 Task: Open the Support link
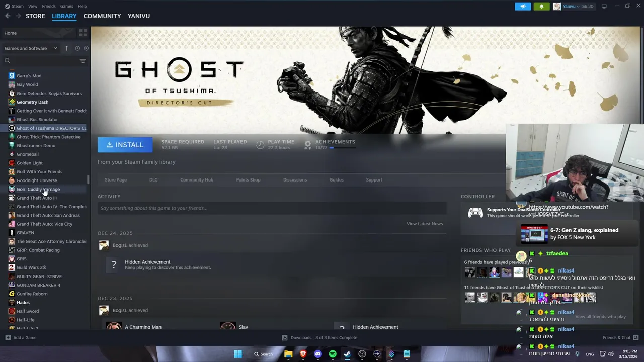coord(374,180)
